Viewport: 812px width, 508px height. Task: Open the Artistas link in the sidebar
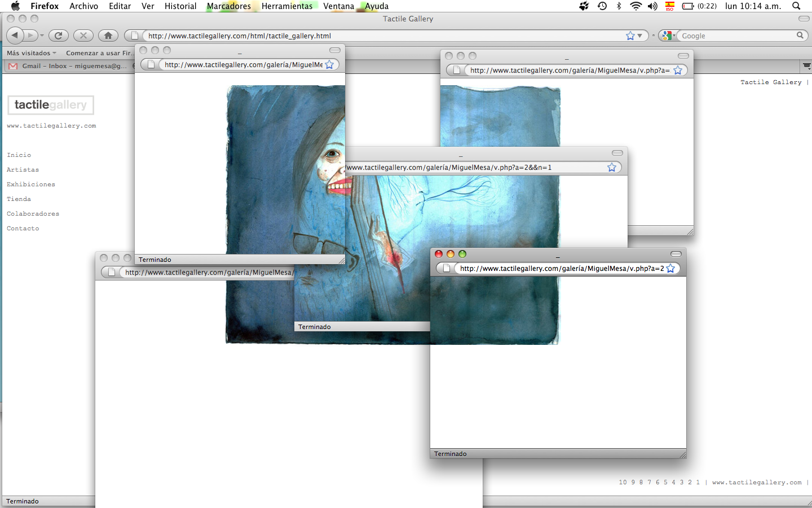[x=23, y=170]
